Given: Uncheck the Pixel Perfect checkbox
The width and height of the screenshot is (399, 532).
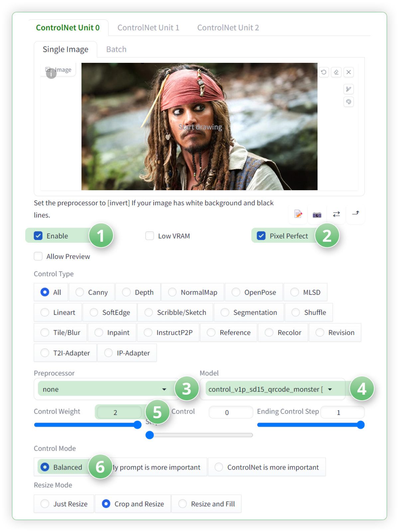Looking at the screenshot, I should (261, 236).
